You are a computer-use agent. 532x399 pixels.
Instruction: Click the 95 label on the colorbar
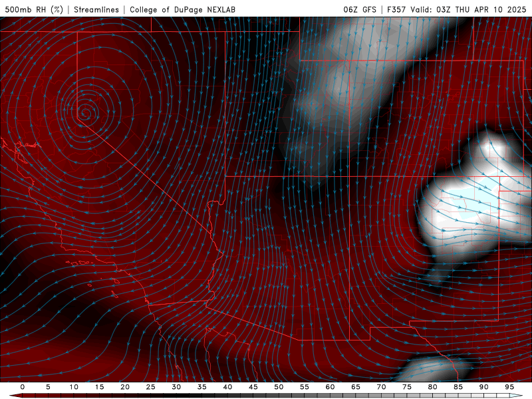point(509,387)
